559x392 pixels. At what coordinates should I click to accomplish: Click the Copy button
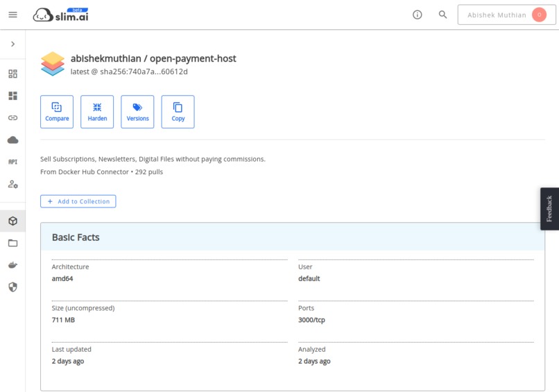(178, 112)
